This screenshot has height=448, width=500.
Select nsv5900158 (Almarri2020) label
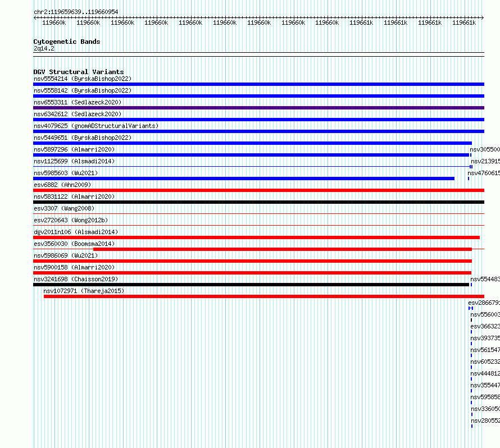pos(74,267)
